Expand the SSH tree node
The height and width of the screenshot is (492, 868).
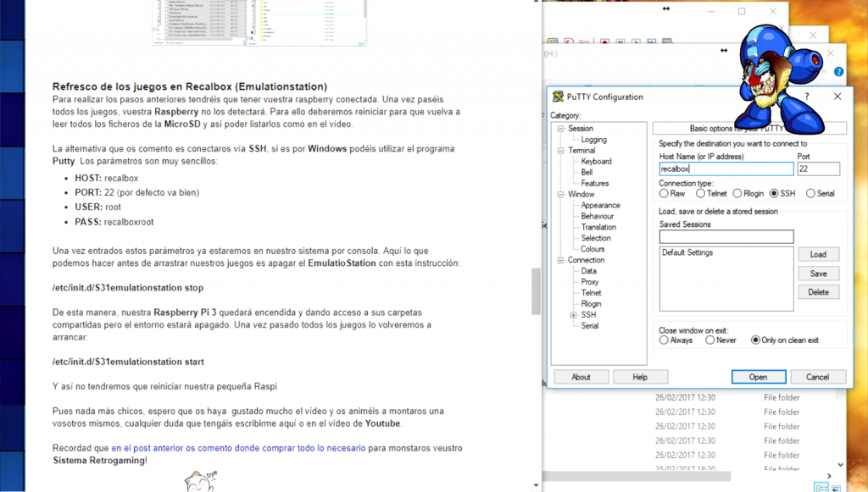coord(574,315)
